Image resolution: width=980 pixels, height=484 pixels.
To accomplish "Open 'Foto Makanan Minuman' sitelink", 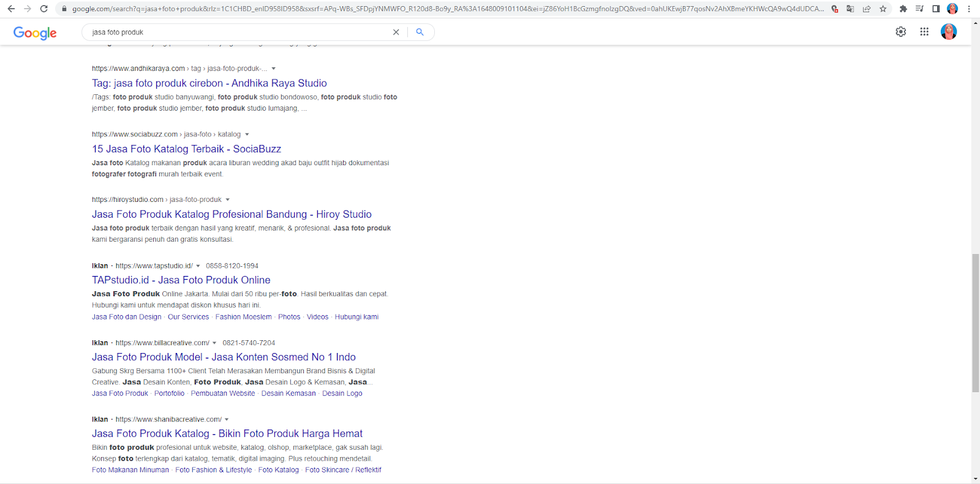I will pos(130,470).
